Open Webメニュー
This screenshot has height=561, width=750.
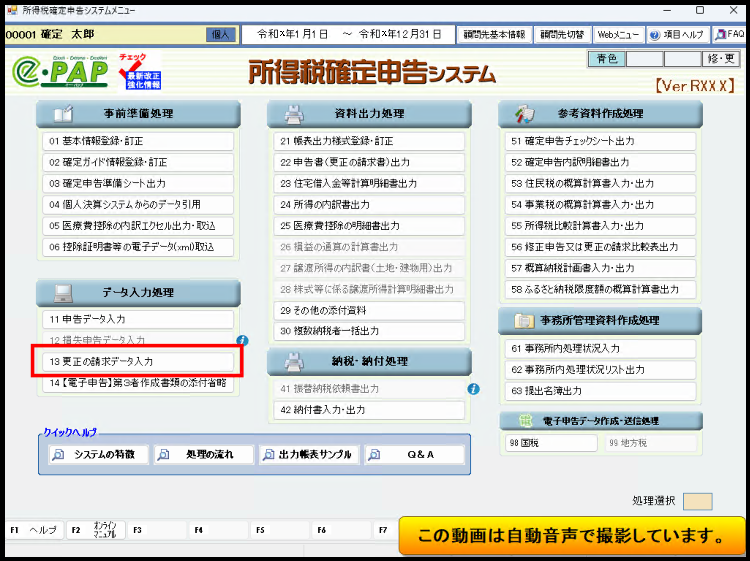618,34
